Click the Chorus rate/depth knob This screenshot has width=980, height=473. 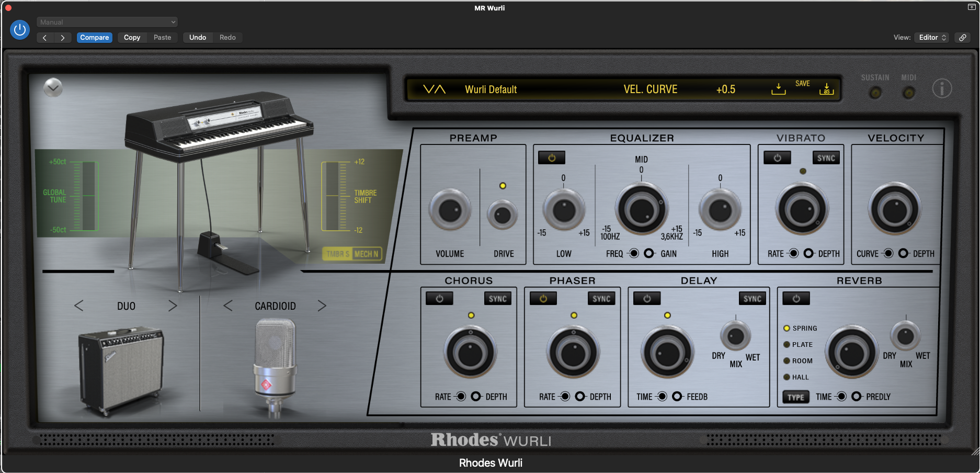point(470,353)
